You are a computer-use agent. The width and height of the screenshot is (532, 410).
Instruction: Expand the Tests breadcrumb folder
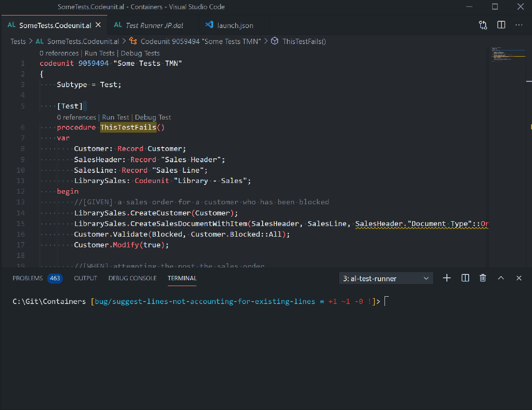(x=18, y=42)
